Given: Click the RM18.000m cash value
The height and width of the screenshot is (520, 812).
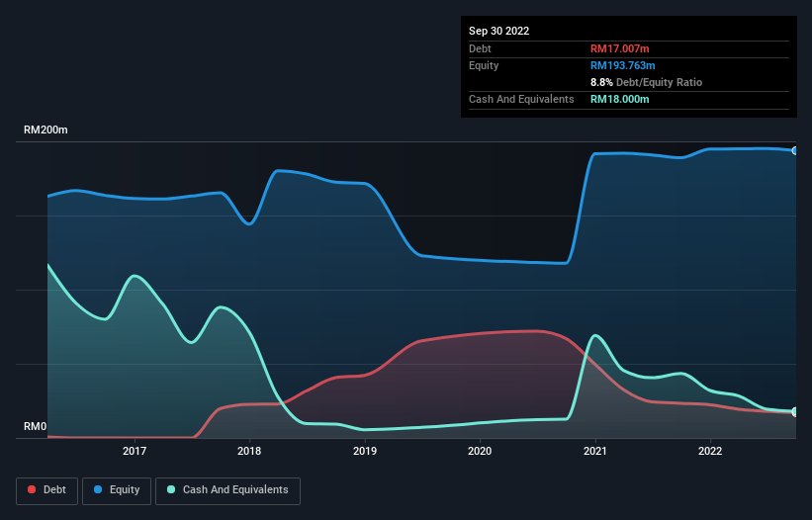Looking at the screenshot, I should pyautogui.click(x=619, y=99).
